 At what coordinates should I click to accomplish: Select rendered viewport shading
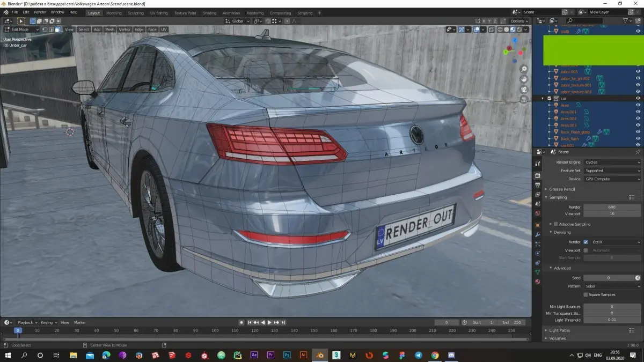click(519, 29)
